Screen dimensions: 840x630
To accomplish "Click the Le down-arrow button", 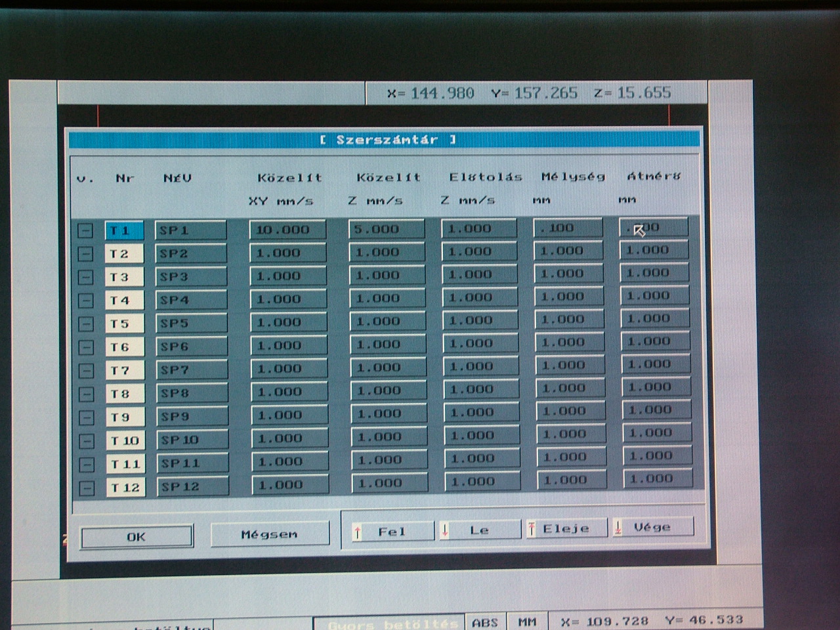I will tap(479, 530).
